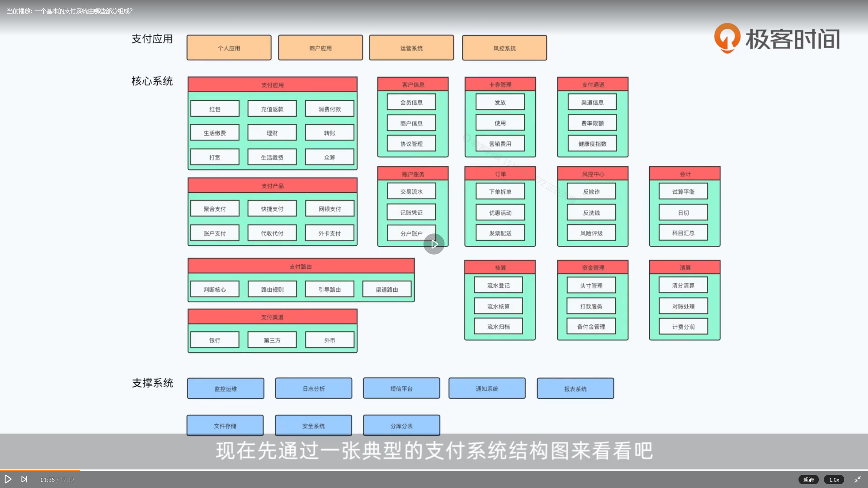868x488 pixels.
Task: Open the 1.0x playback speed menu
Action: point(834,480)
